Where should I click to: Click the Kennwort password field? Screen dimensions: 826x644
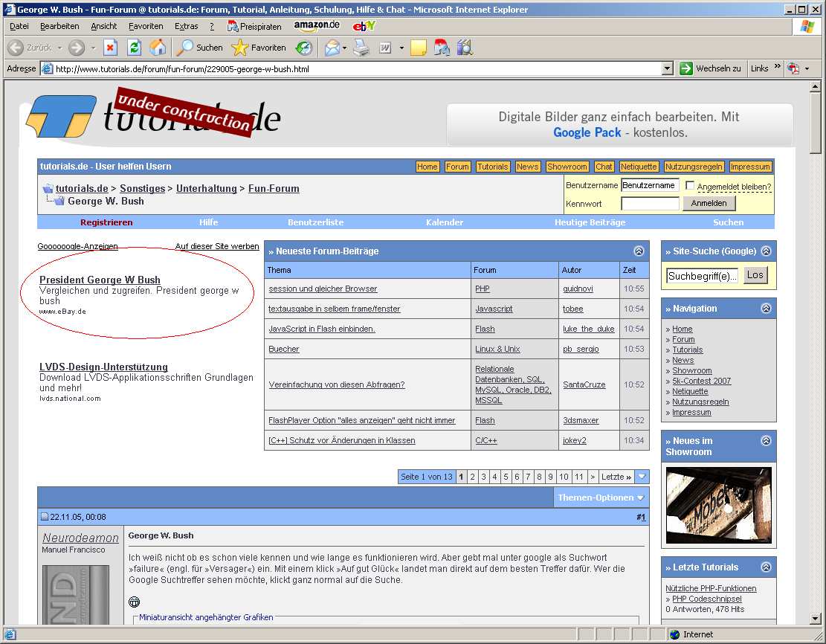coord(650,204)
